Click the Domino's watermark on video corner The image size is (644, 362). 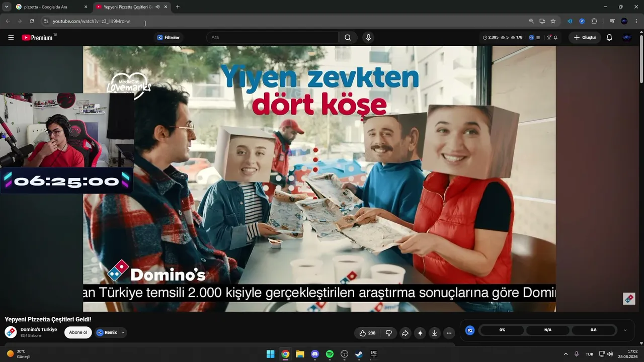click(x=629, y=298)
